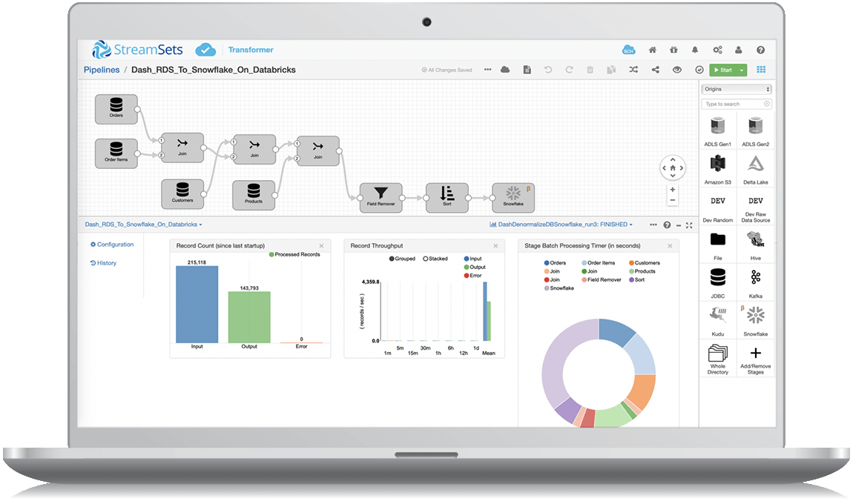This screenshot has height=504, width=853.
Task: Open the Origins stage type dropdown
Action: click(x=737, y=89)
